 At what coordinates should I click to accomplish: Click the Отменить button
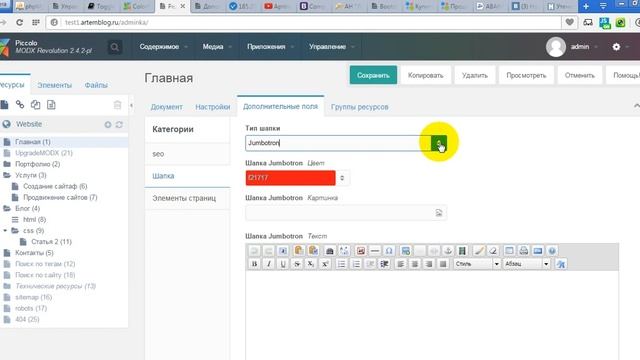pos(580,75)
